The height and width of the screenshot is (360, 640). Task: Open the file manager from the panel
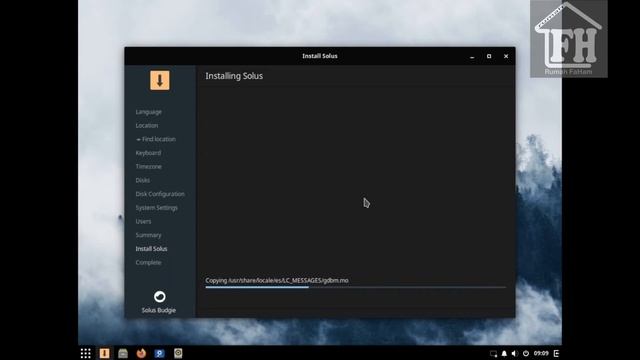tap(123, 353)
